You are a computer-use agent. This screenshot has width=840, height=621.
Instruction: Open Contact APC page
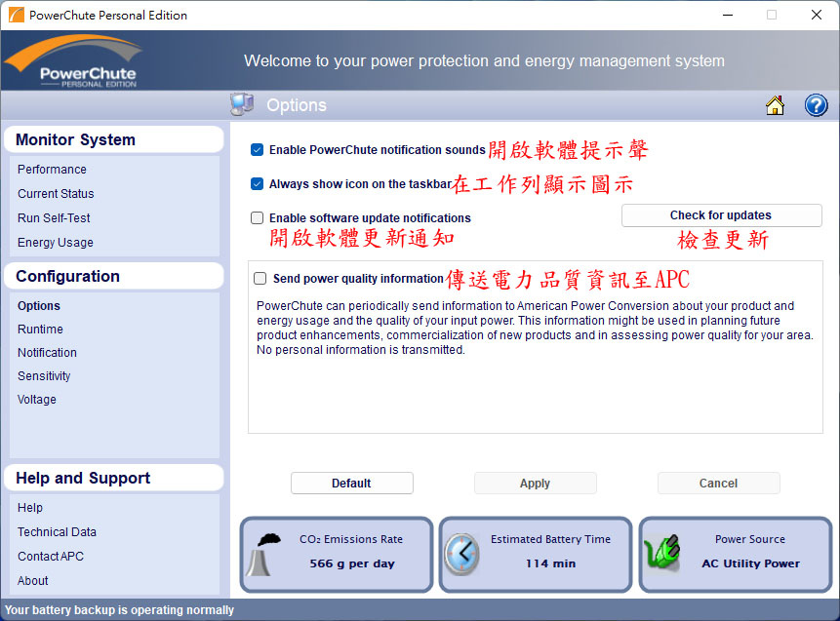pyautogui.click(x=51, y=557)
